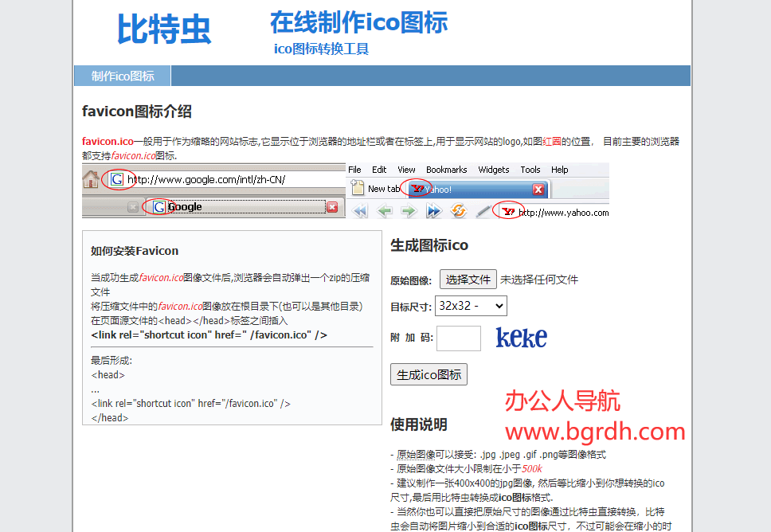Open the 32x32 target size dropdown
Screen dimensions: 771x532
pos(471,306)
